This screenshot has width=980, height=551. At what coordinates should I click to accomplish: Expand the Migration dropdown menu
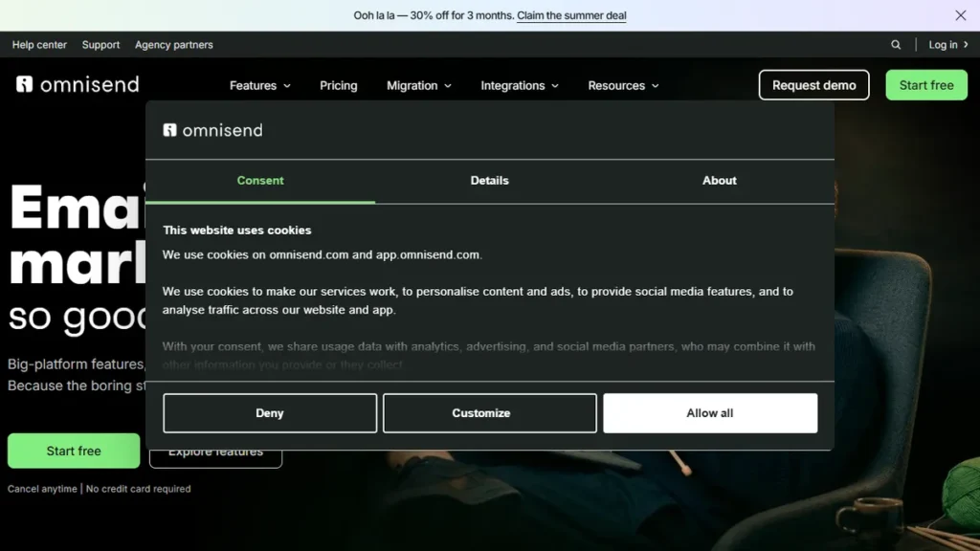click(419, 85)
